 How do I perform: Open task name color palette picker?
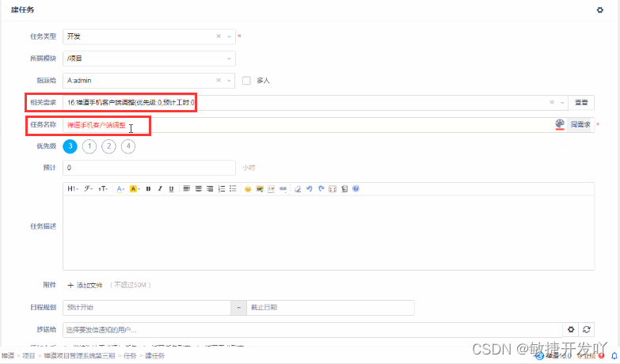tap(560, 124)
